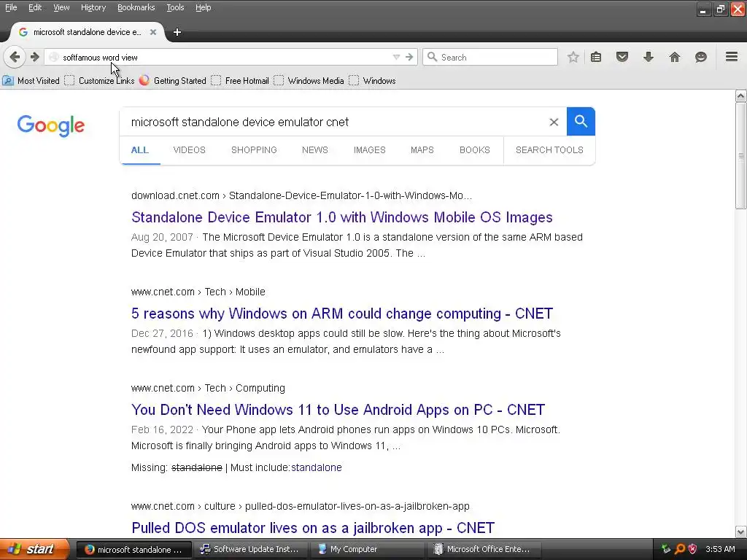Click the vertical scrollbar thumb
This screenshot has width=747, height=560.
741,156
